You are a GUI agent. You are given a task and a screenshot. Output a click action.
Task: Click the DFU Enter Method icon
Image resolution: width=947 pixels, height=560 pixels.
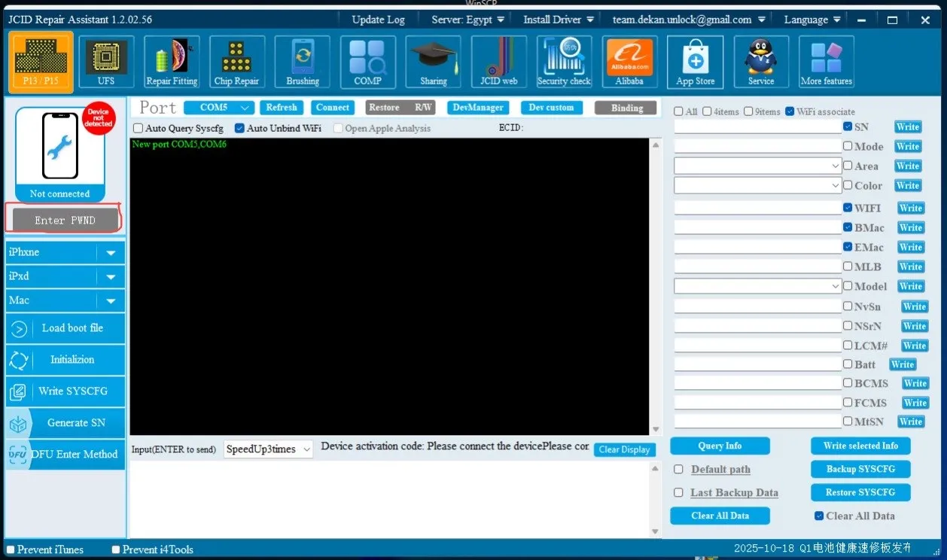click(19, 455)
